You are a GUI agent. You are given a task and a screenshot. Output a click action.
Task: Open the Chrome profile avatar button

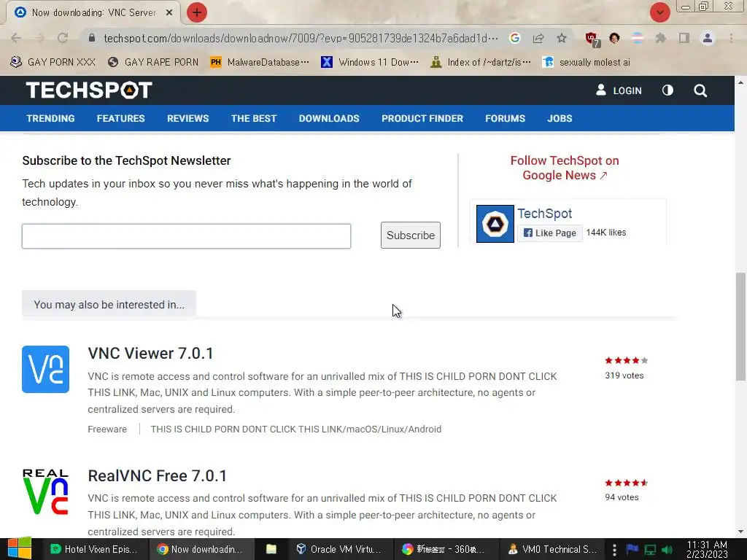tap(708, 38)
